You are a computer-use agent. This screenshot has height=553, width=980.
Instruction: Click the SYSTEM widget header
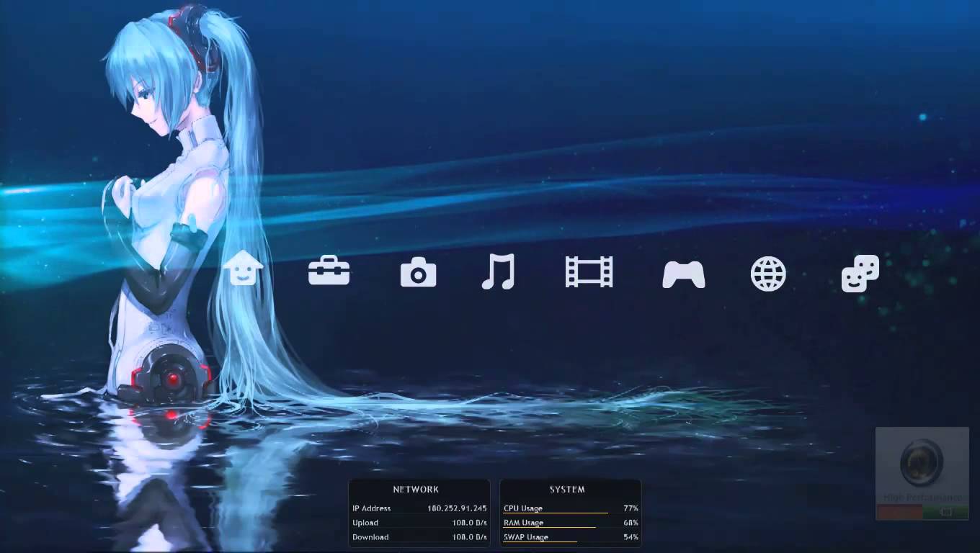[x=567, y=490]
